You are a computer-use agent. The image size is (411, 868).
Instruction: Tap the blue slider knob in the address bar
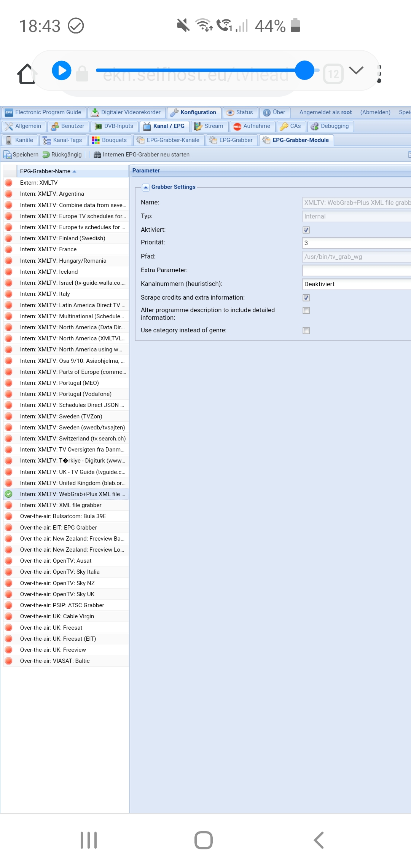click(x=305, y=70)
